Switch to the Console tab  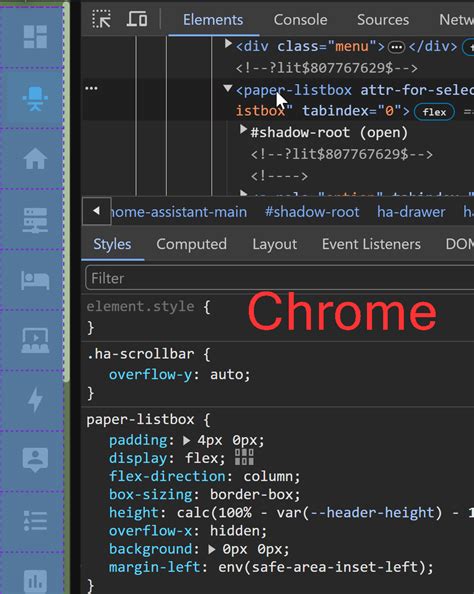[x=300, y=20]
